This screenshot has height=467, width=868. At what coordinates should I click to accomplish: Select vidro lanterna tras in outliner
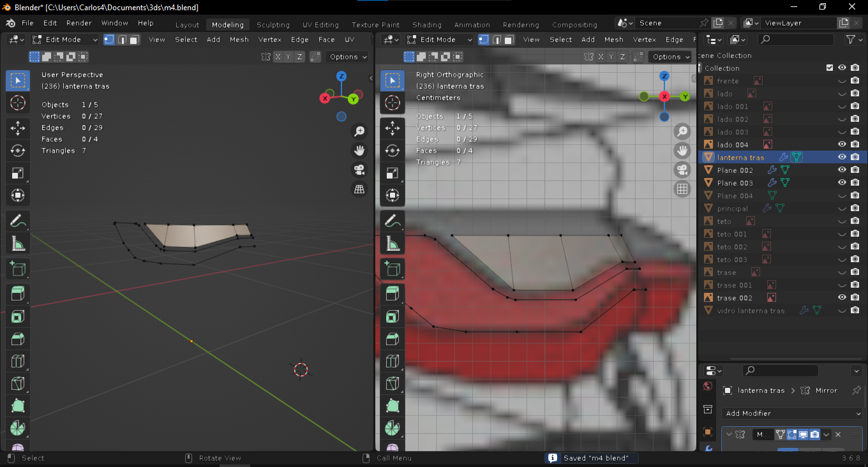tap(751, 311)
